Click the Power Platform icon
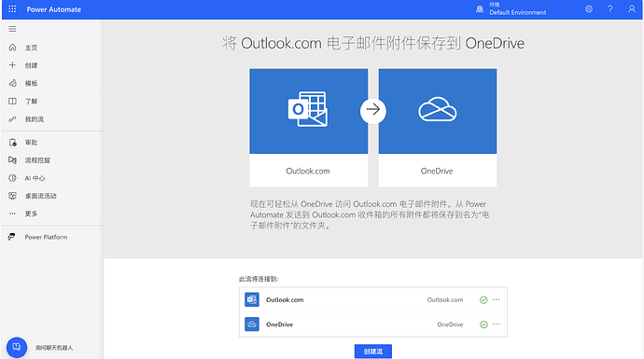The width and height of the screenshot is (644, 359). [x=11, y=237]
